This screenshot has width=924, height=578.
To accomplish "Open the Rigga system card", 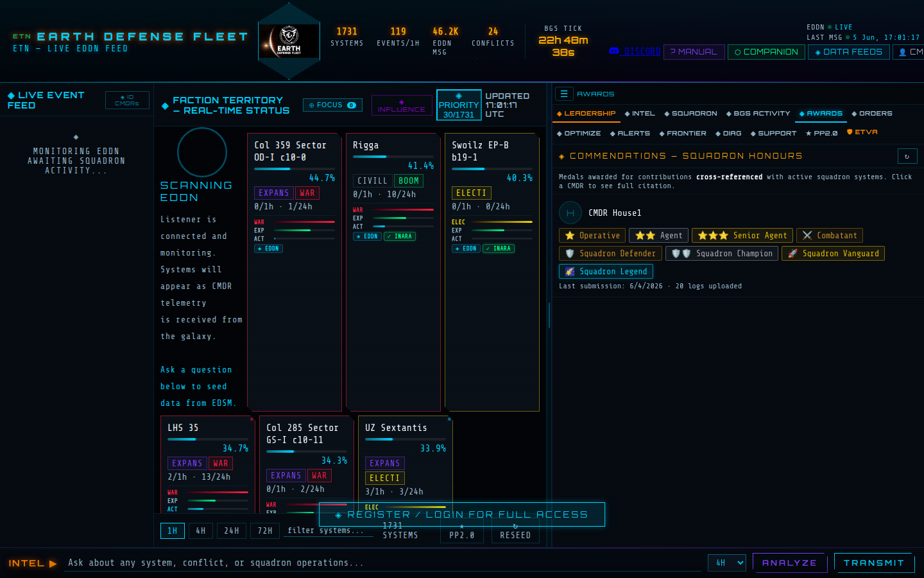I will coord(393,272).
